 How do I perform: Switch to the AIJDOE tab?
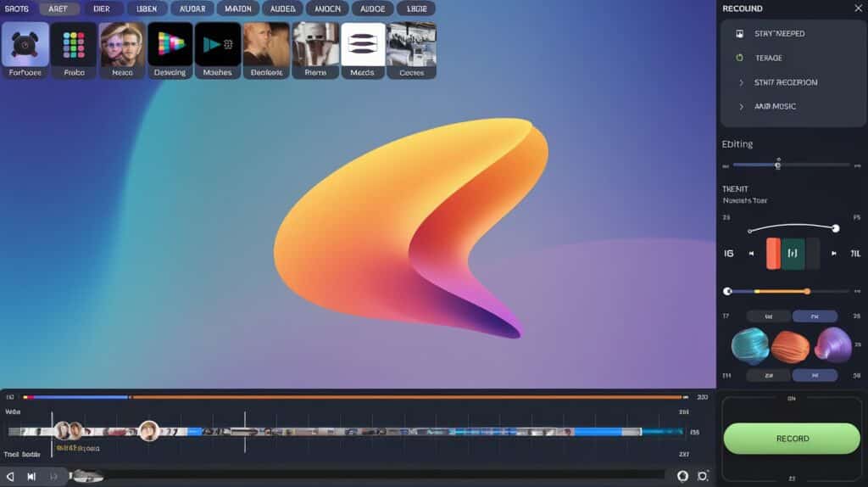373,8
